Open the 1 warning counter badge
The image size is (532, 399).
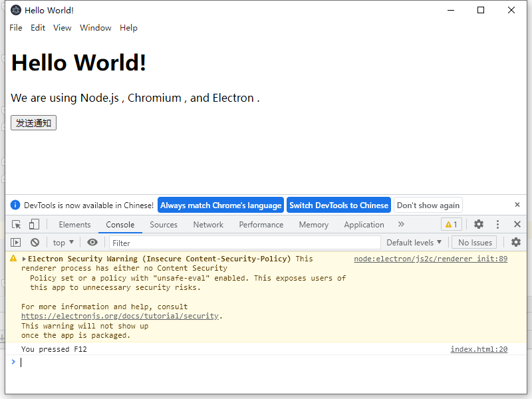pos(452,224)
